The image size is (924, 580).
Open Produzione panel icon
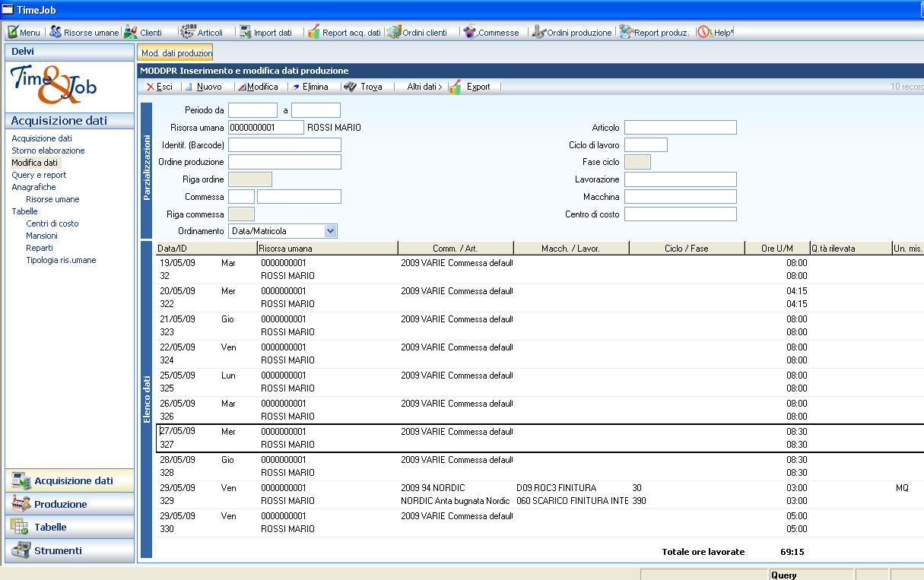click(20, 504)
